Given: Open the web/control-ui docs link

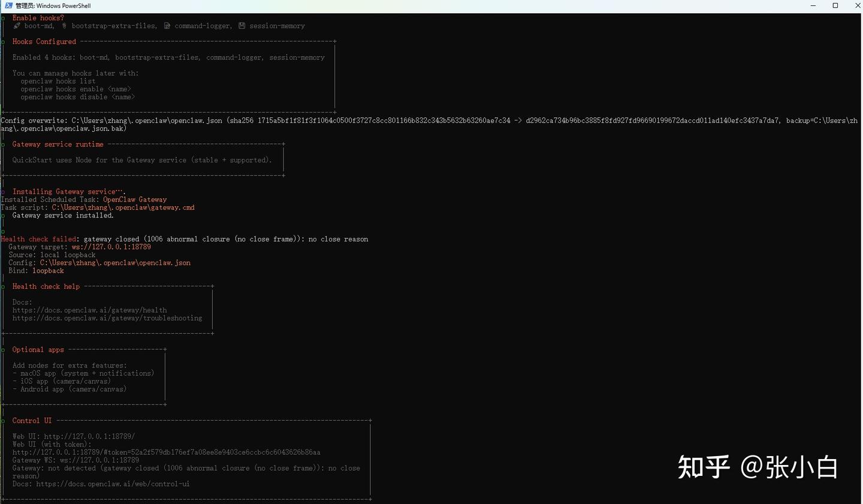Looking at the screenshot, I should pos(113,484).
